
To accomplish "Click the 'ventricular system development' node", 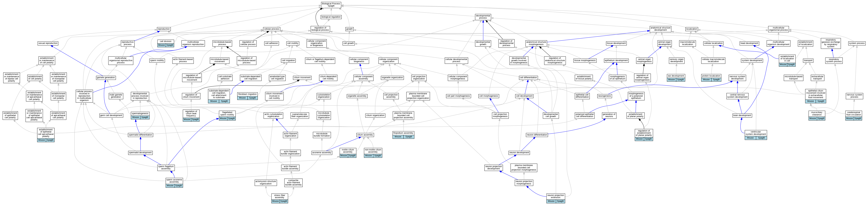I will (x=756, y=135).
